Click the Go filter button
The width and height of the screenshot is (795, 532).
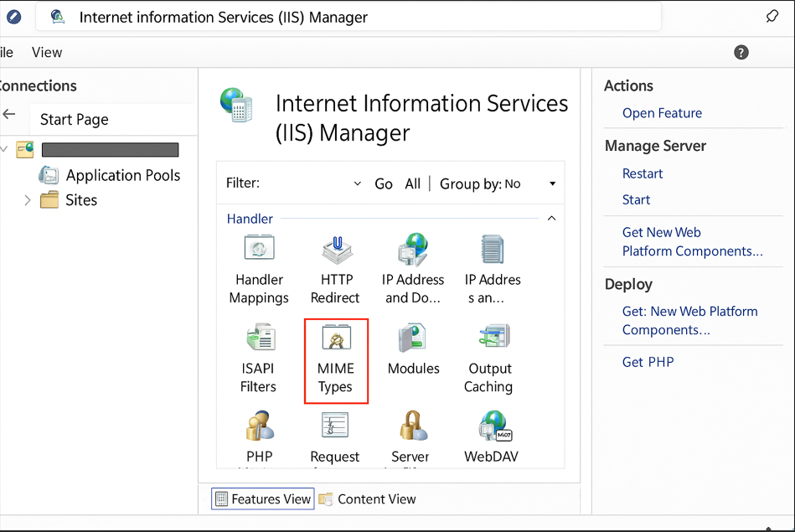click(x=384, y=183)
